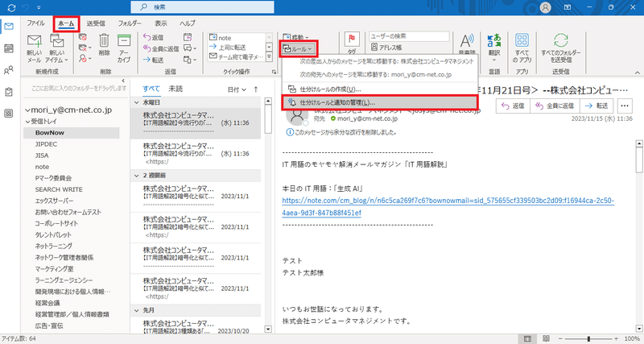Open the Tasks clipboard icon in sidebar
This screenshot has height=344, width=644.
pos(9,92)
